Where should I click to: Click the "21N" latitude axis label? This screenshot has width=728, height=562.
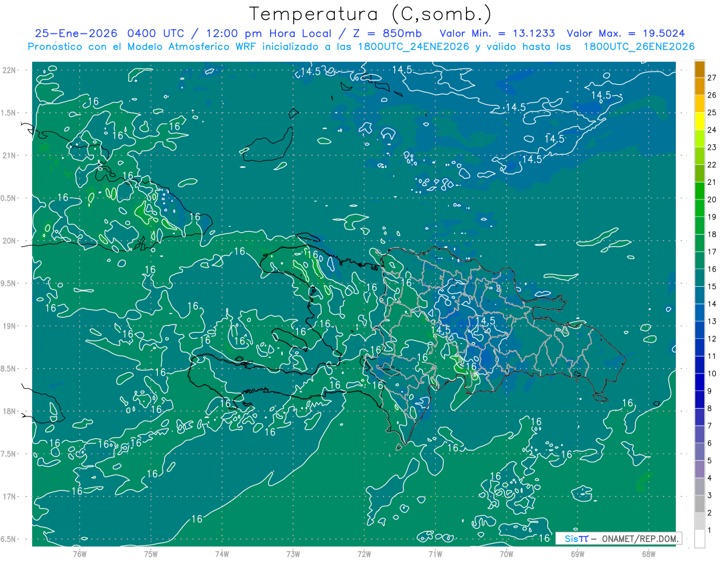(10, 155)
